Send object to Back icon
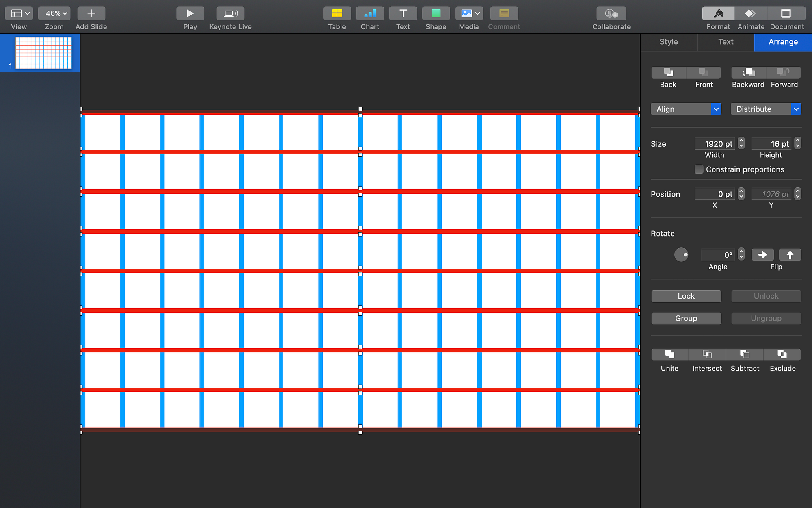812x508 pixels. coord(668,73)
